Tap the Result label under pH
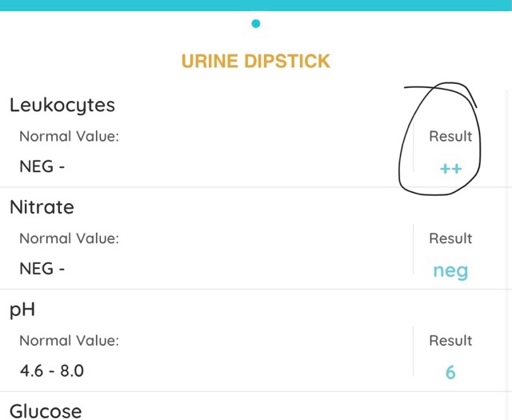This screenshot has height=420, width=512. pyautogui.click(x=450, y=341)
